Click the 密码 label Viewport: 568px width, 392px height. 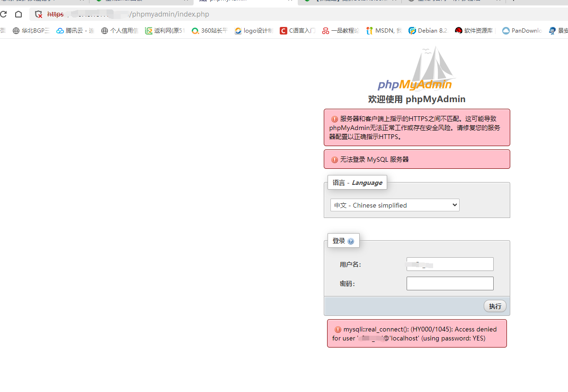point(347,284)
